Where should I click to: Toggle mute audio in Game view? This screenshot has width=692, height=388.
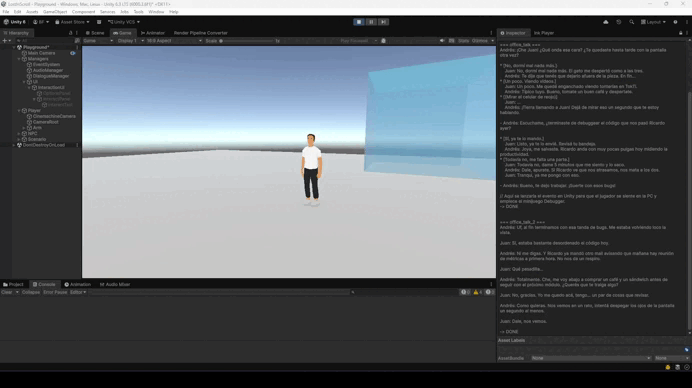click(442, 41)
